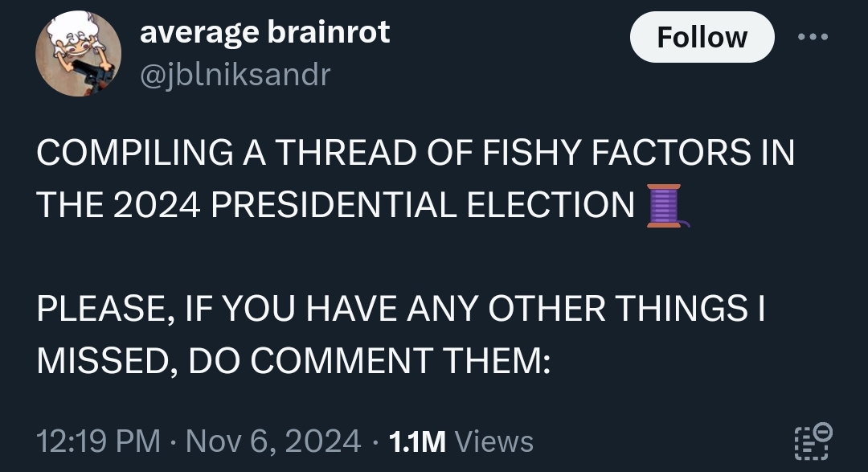Open the "average brainrot" display name
The height and width of the screenshot is (472, 868).
(264, 32)
